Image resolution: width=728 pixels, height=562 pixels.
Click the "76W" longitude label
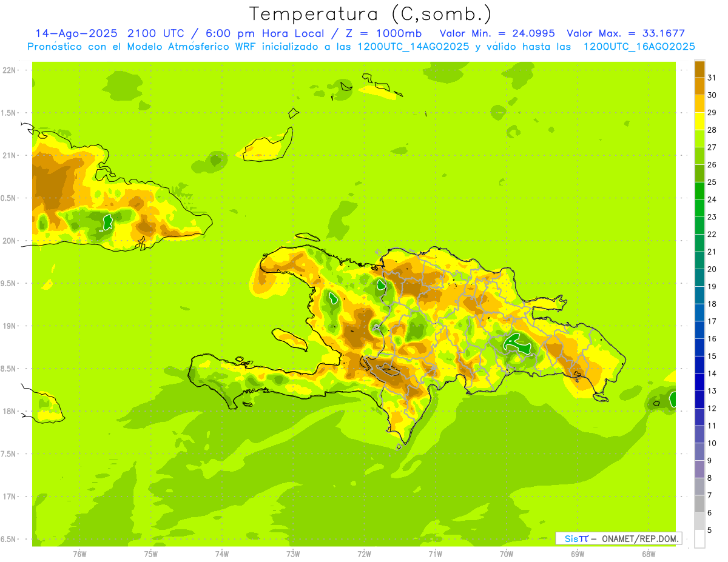coord(79,554)
